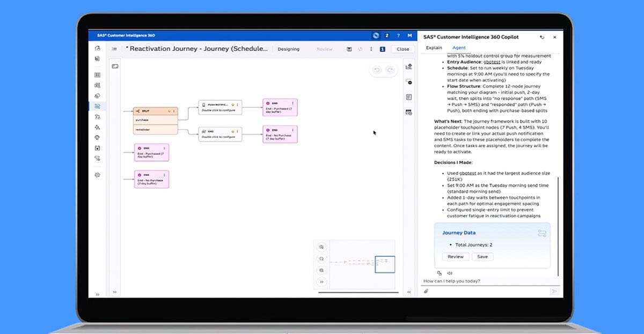Click the read aloud speaker icon
644x334 pixels.
pyautogui.click(x=450, y=273)
